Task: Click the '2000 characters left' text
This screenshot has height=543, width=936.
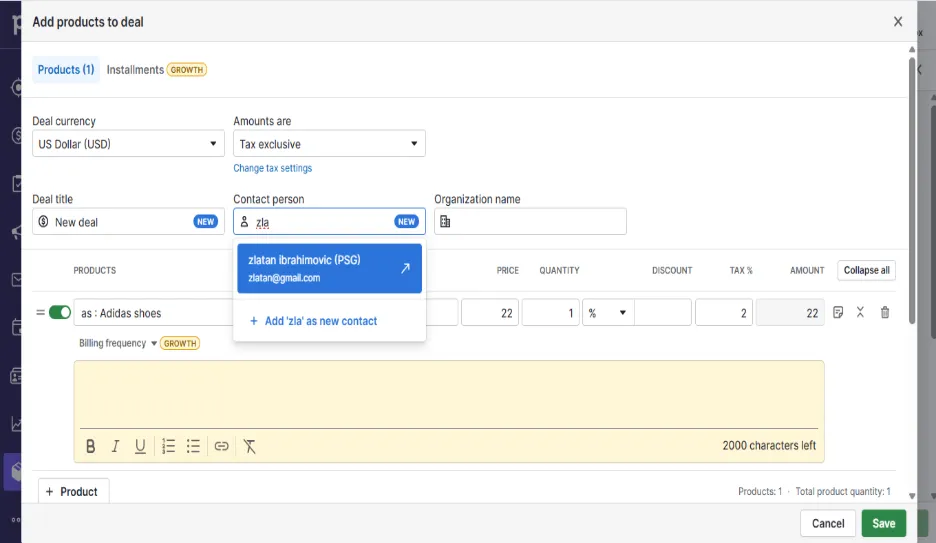Action: [x=769, y=446]
